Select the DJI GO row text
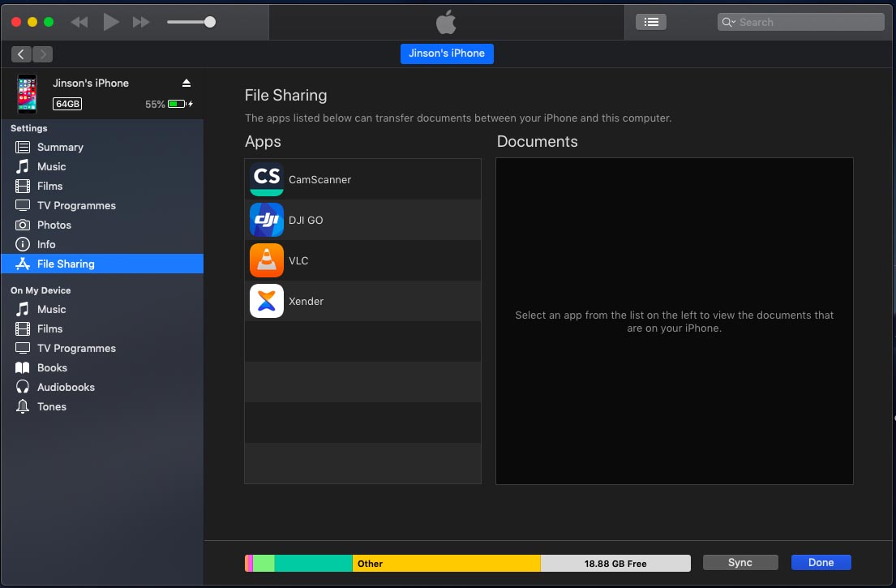Image resolution: width=896 pixels, height=588 pixels. (x=306, y=220)
